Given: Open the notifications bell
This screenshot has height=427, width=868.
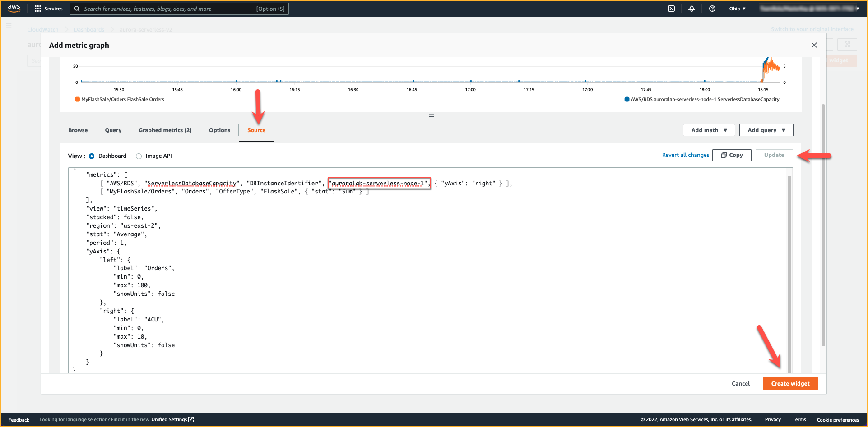Looking at the screenshot, I should tap(692, 9).
